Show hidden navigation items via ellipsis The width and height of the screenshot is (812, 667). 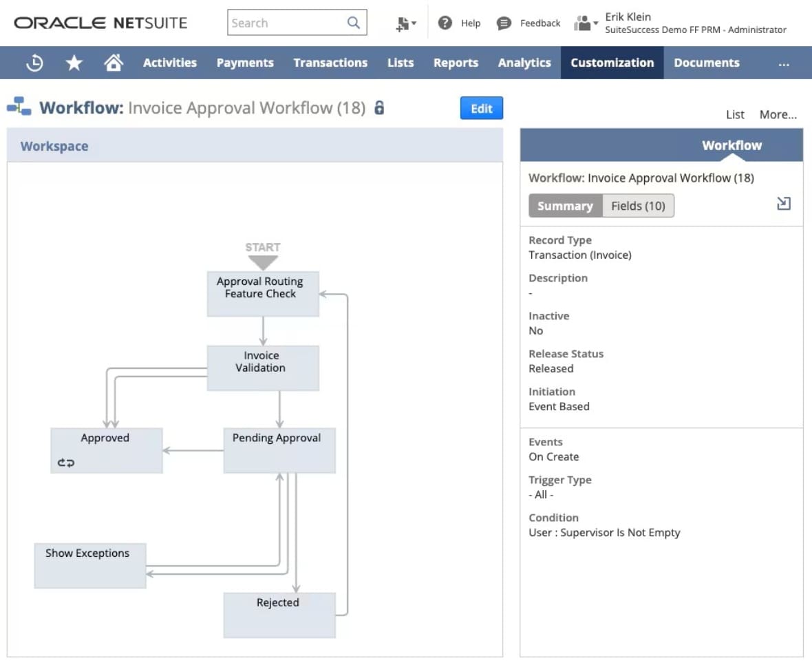point(783,63)
